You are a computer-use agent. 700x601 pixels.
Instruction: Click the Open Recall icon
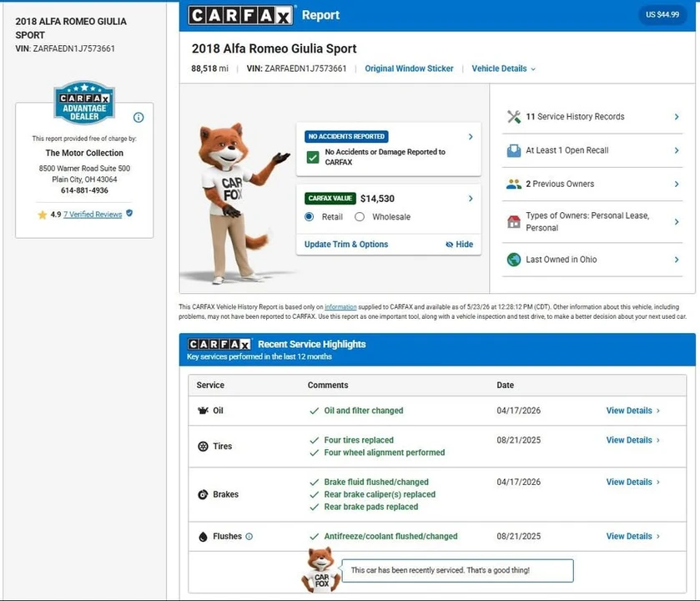[514, 150]
